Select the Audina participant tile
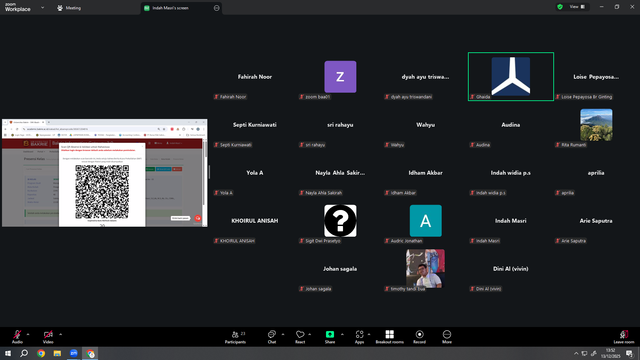640x360 pixels. click(x=511, y=124)
